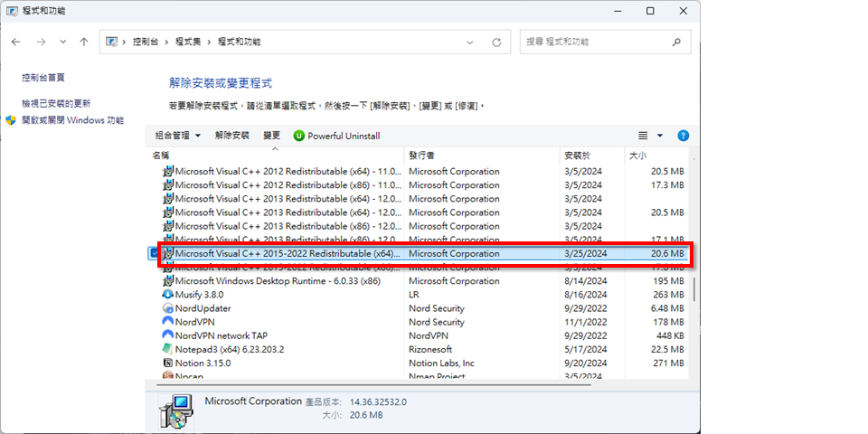868x434 pixels.
Task: Select the Notion 3.15.0 entry
Action: pyautogui.click(x=203, y=363)
